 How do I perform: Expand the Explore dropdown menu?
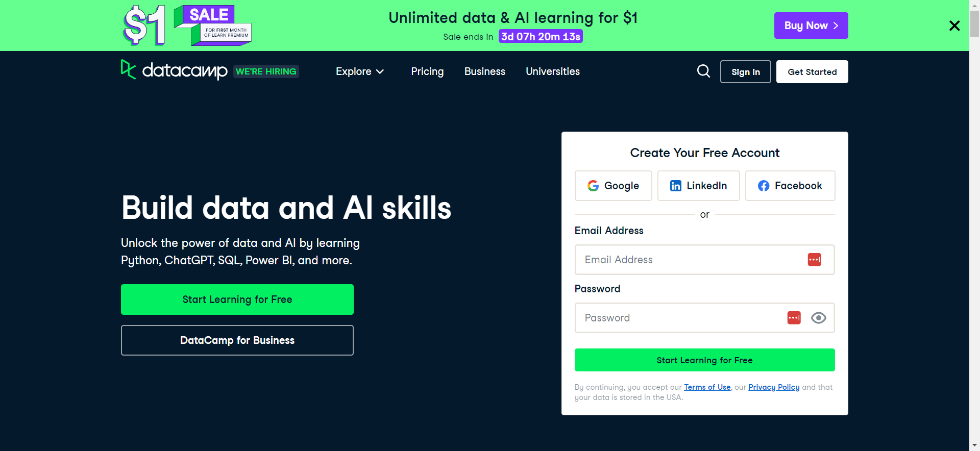tap(360, 71)
